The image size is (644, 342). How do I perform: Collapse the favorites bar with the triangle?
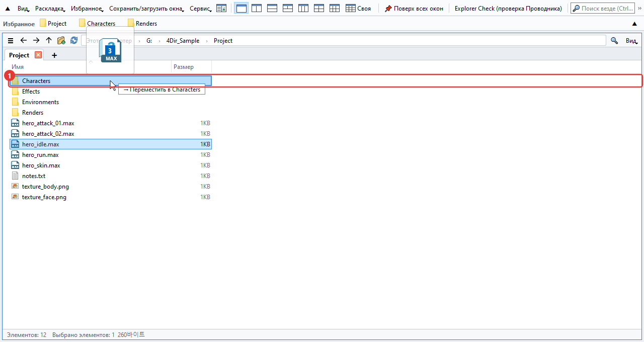[x=634, y=24]
